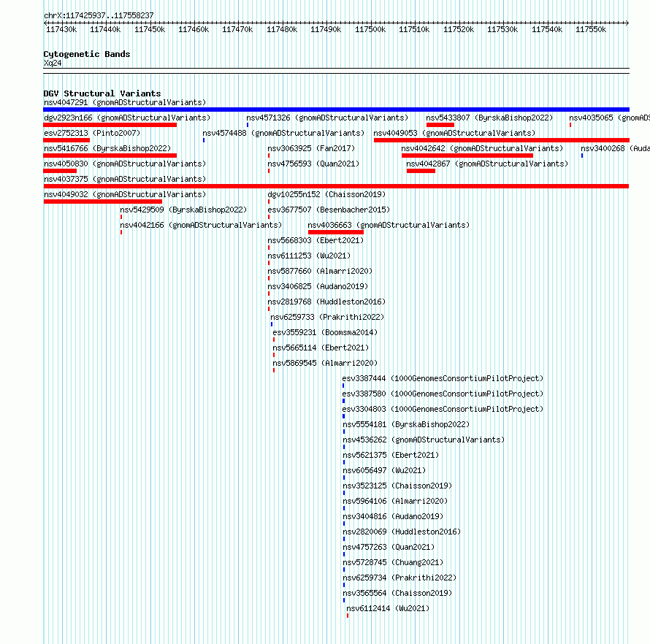The width and height of the screenshot is (650, 644).
Task: Select nsv5877660 (Almarri2020) label
Action: pos(320,271)
